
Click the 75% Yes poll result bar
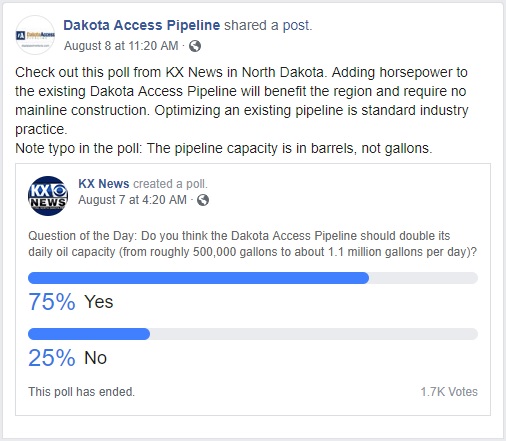[253, 278]
